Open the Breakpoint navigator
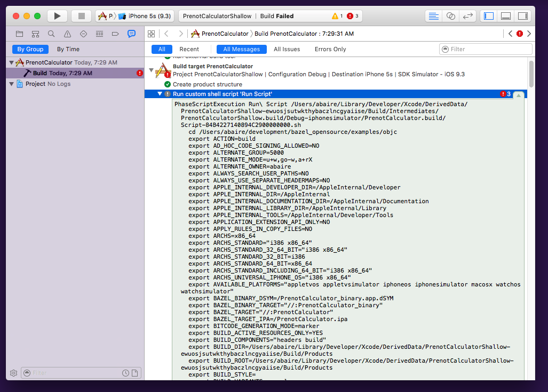 115,34
